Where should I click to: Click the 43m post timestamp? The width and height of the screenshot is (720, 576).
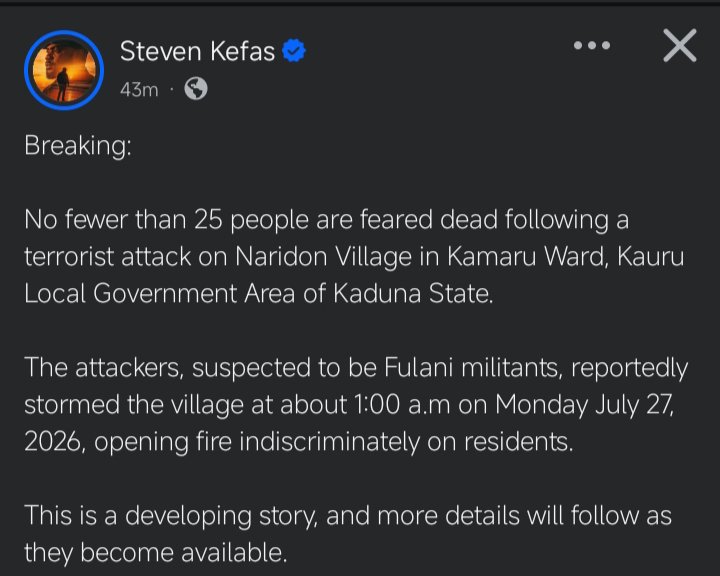139,90
